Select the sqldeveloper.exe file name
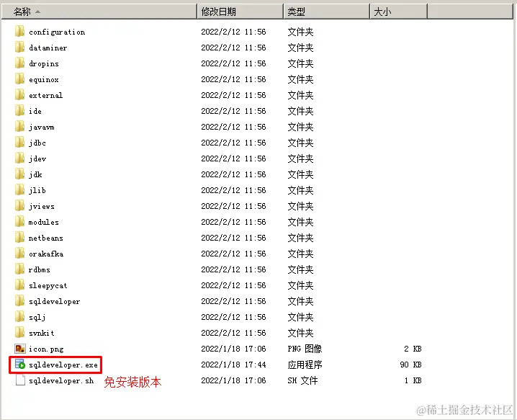The image size is (517, 420). [x=63, y=365]
